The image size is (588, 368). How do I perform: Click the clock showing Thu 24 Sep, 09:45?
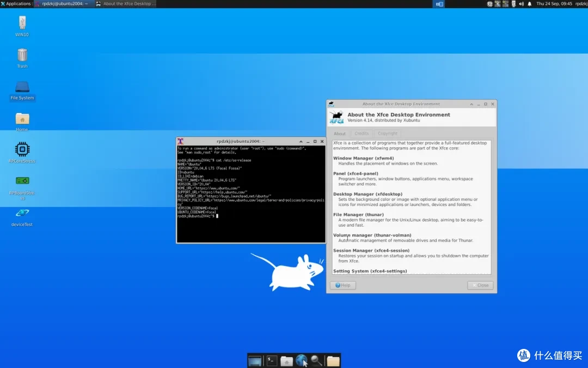(x=554, y=4)
